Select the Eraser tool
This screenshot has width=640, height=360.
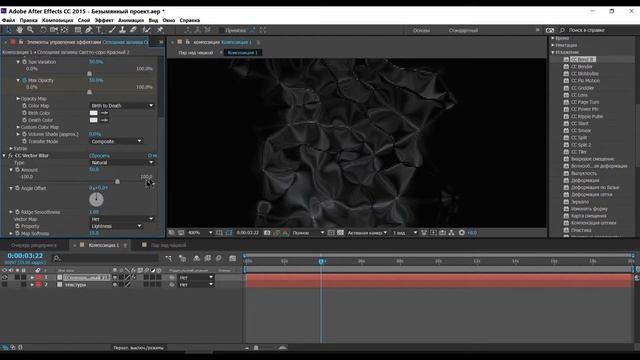tap(133, 30)
